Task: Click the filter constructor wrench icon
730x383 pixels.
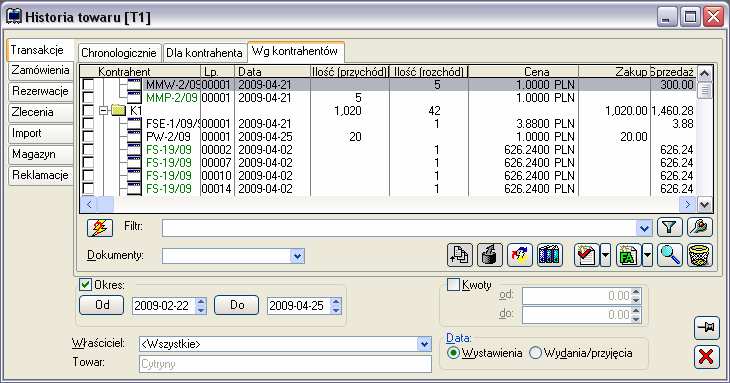Action: 700,228
